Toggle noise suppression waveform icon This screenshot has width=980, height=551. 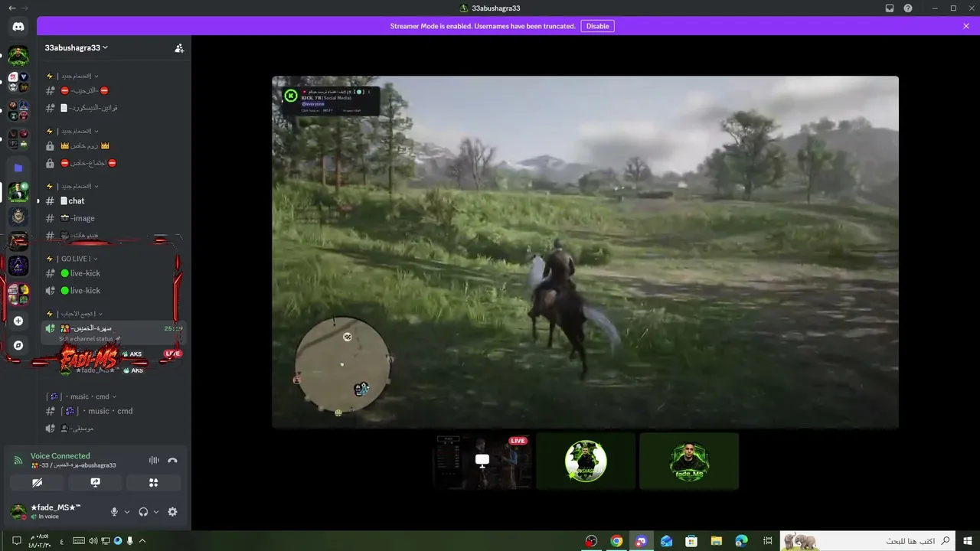(154, 460)
